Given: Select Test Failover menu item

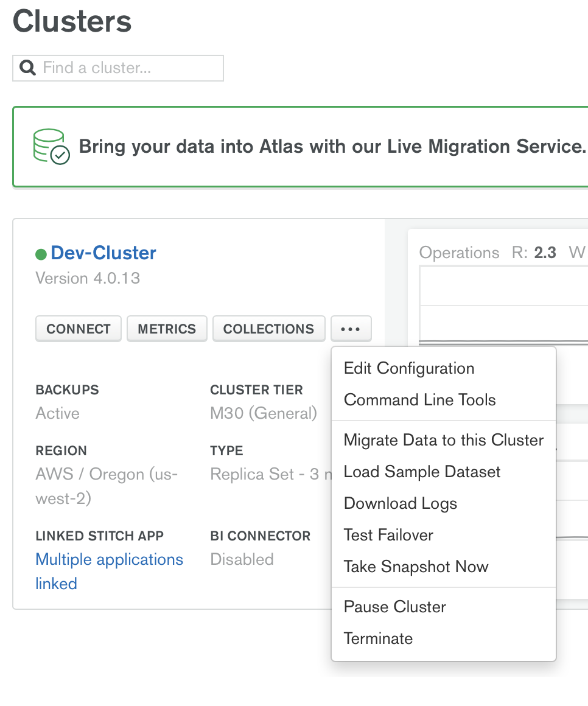Looking at the screenshot, I should point(388,535).
